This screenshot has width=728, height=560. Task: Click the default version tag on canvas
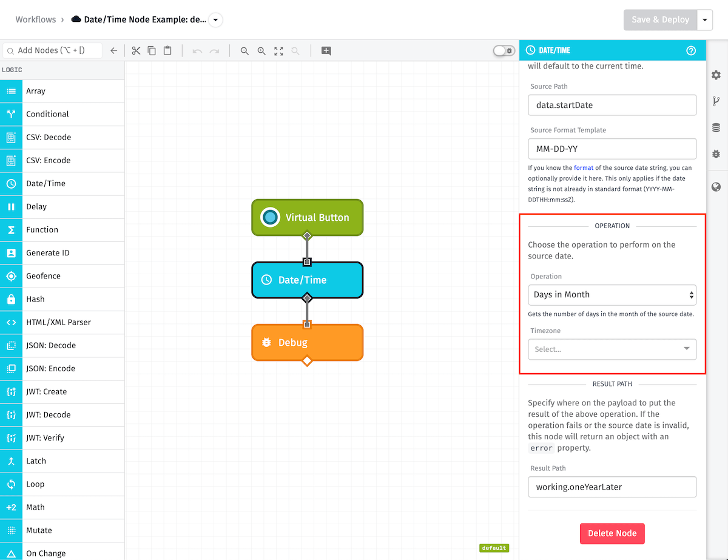tap(494, 548)
